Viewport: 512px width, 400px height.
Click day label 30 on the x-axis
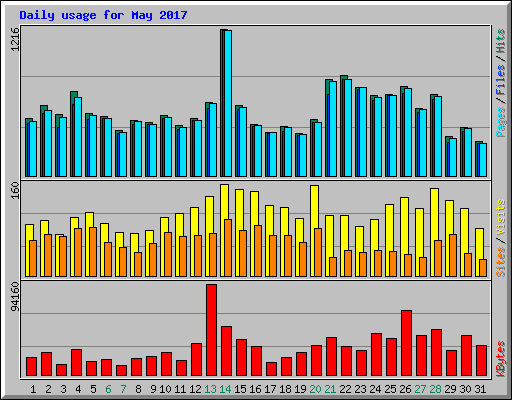pos(465,389)
